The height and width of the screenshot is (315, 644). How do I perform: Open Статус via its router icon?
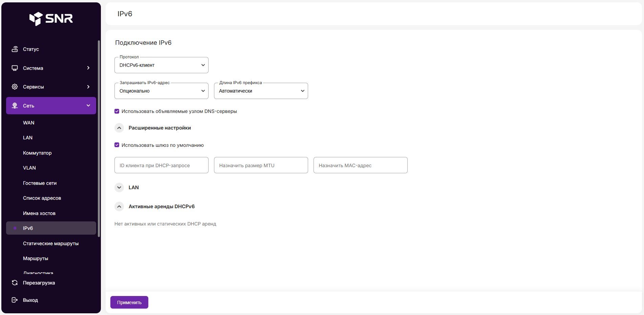coord(15,49)
